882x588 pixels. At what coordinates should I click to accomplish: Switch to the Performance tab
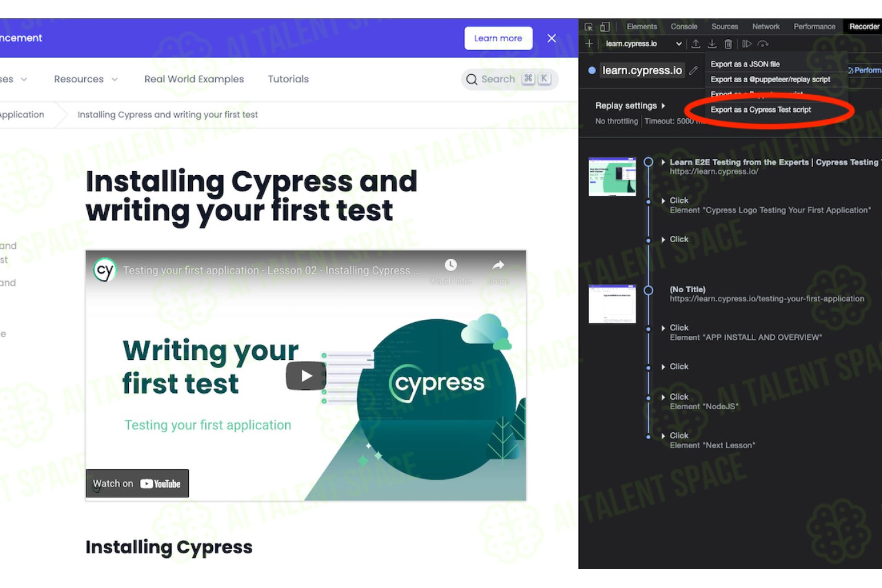pyautogui.click(x=814, y=27)
